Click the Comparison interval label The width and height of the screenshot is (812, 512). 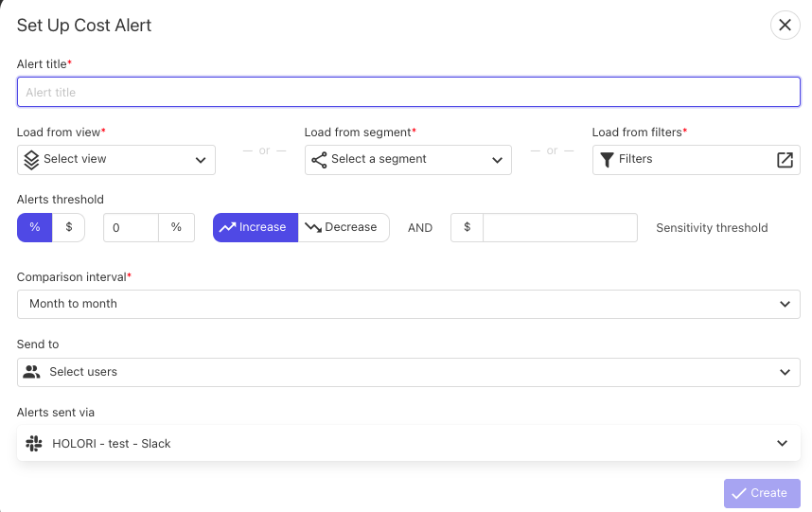pos(74,277)
